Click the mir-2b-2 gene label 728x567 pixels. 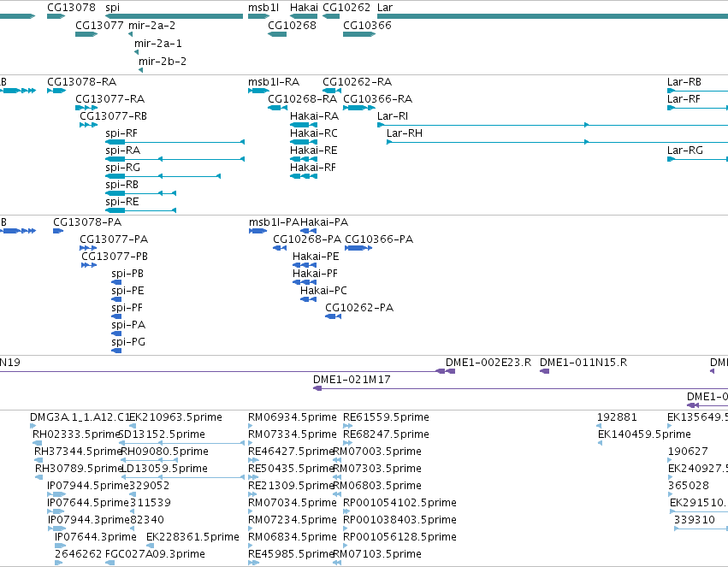point(163,61)
